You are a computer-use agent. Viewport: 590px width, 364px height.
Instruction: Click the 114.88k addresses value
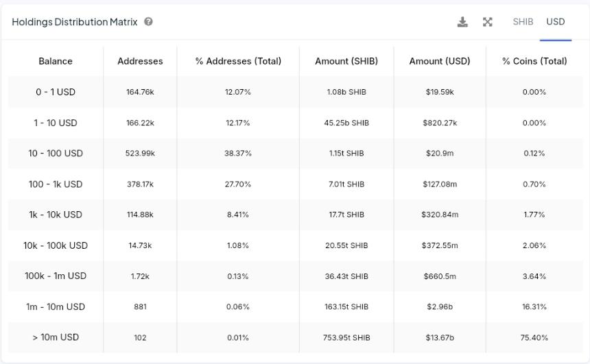[x=140, y=215]
